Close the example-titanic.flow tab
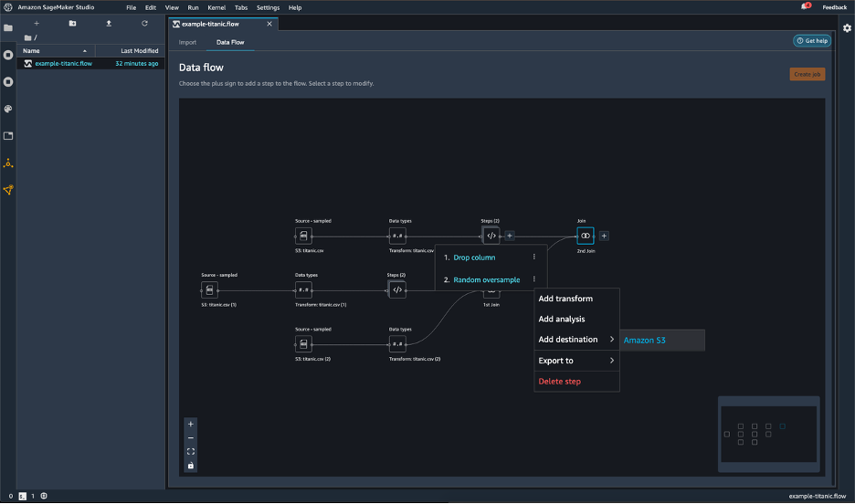The height and width of the screenshot is (504, 855). tap(269, 24)
